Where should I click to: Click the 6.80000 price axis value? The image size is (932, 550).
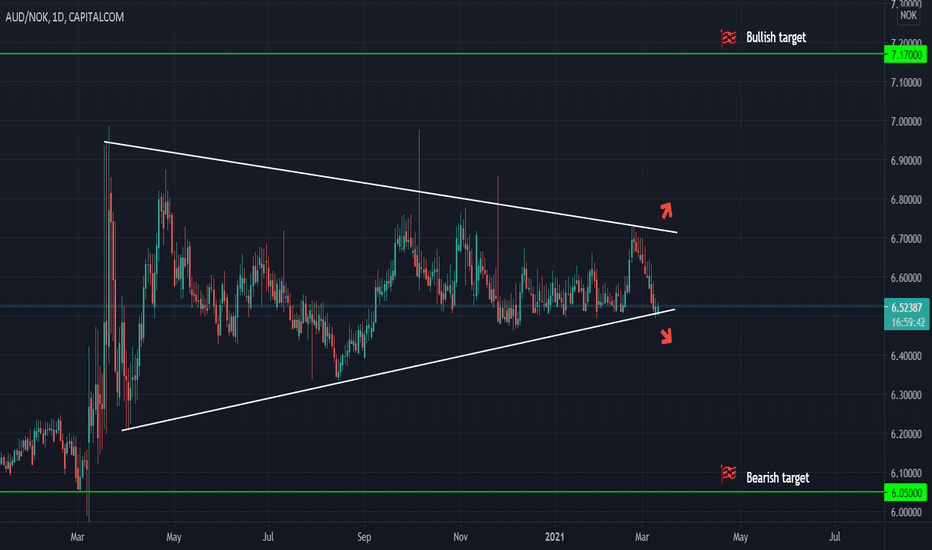click(x=906, y=200)
